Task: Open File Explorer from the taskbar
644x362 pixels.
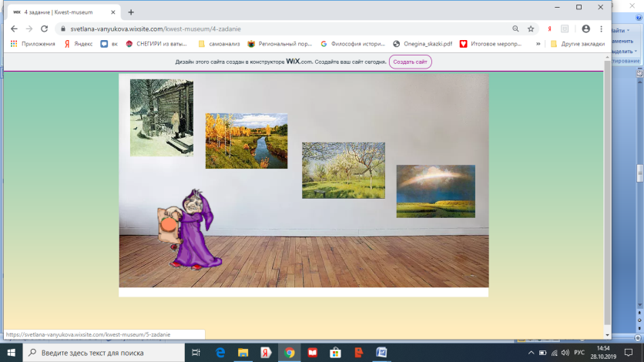Action: 243,353
